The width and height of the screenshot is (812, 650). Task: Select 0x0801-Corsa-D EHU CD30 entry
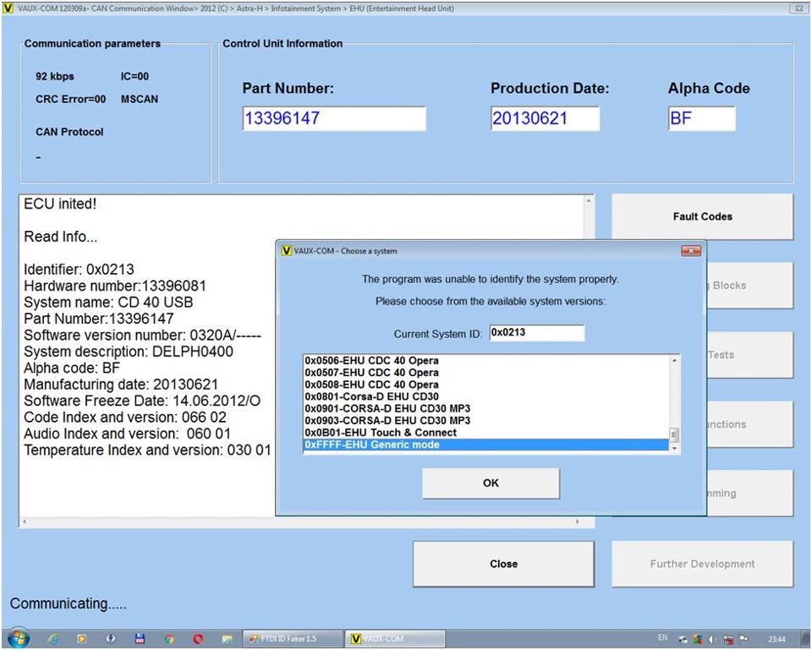coord(486,397)
